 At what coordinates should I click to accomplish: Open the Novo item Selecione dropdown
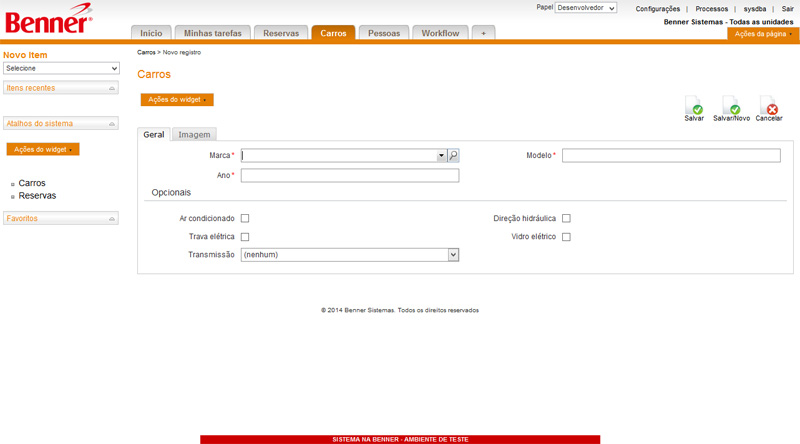coord(61,68)
